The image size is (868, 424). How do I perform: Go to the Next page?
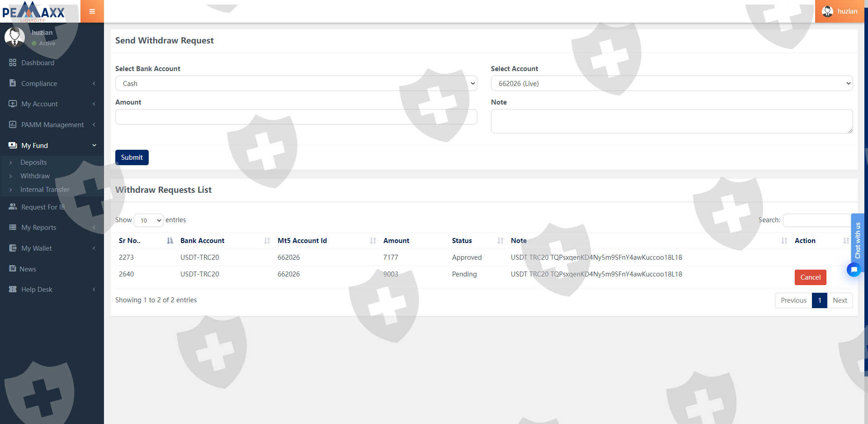(x=840, y=300)
